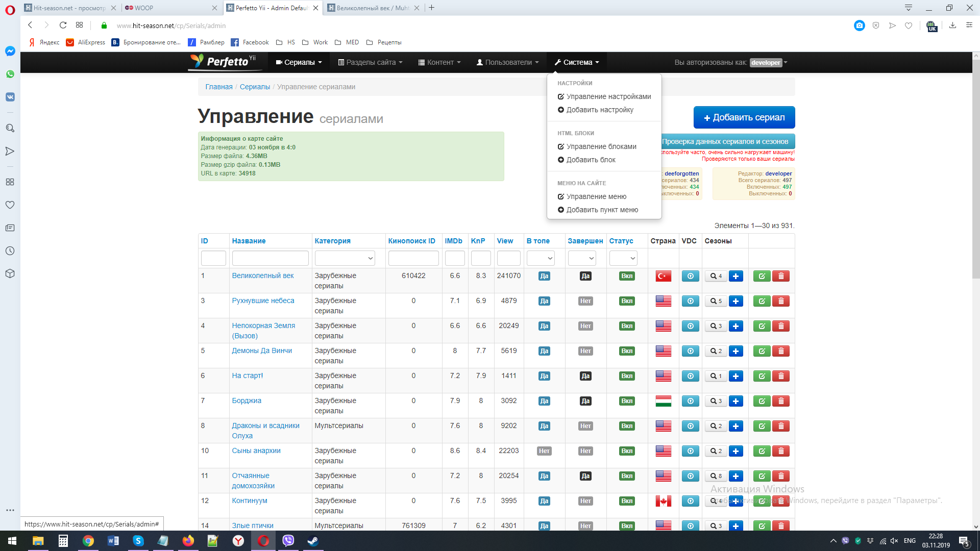Viewport: 980px width, 551px height.
Task: Click green edit icon for Рухнувшие небеса row
Action: click(762, 301)
